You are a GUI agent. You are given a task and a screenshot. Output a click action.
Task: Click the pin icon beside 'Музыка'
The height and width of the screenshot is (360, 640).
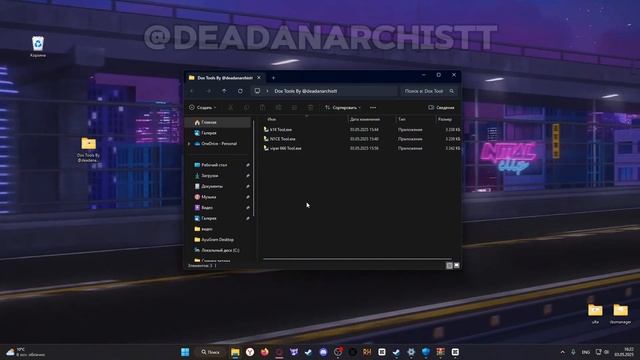(248, 197)
